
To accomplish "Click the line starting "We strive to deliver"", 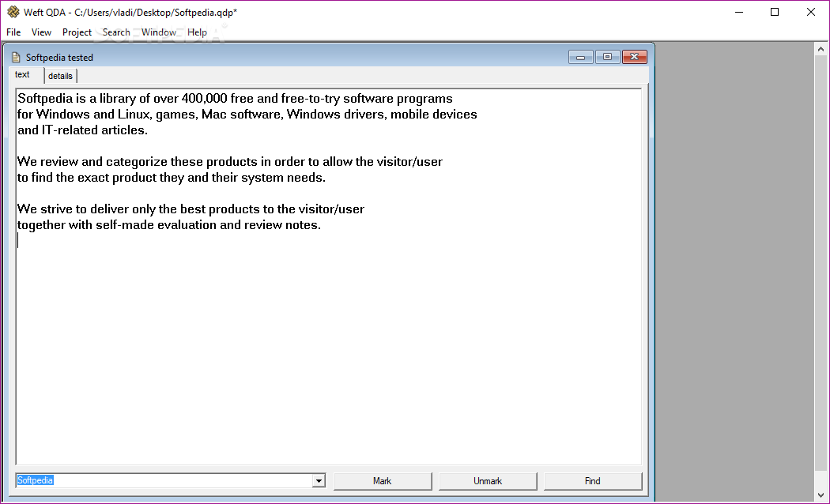I will [x=191, y=209].
